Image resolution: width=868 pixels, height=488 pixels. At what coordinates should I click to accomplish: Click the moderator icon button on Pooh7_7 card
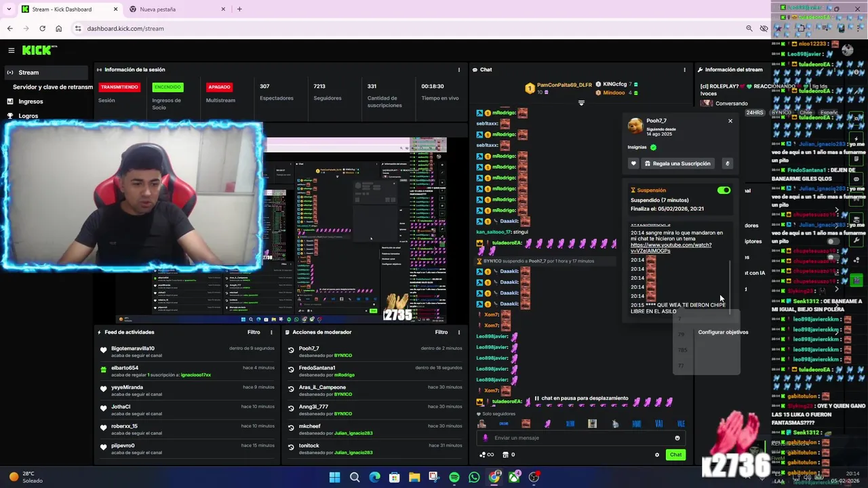[x=727, y=163]
